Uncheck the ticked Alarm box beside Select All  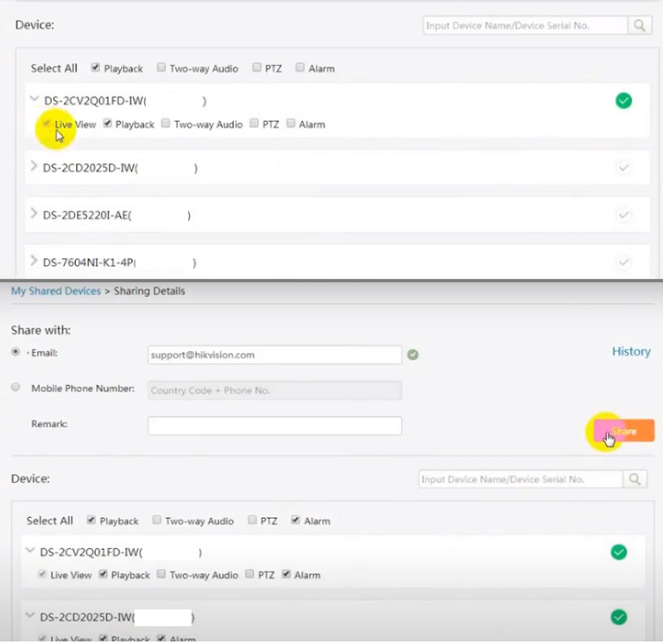[x=295, y=521]
